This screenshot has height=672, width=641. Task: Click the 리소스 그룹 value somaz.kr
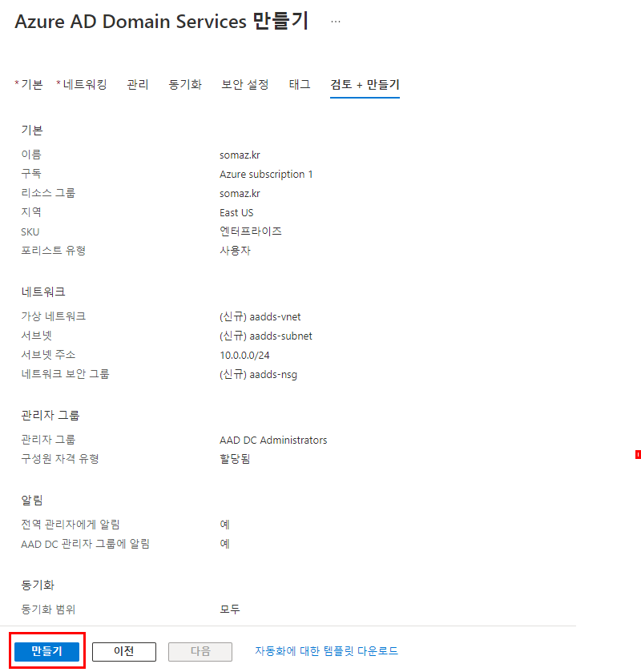click(240, 193)
